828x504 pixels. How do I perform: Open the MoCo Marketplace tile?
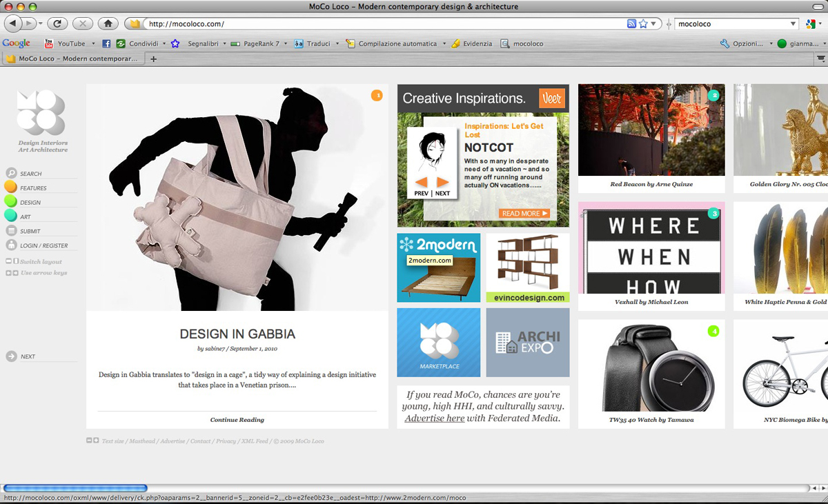click(x=439, y=343)
